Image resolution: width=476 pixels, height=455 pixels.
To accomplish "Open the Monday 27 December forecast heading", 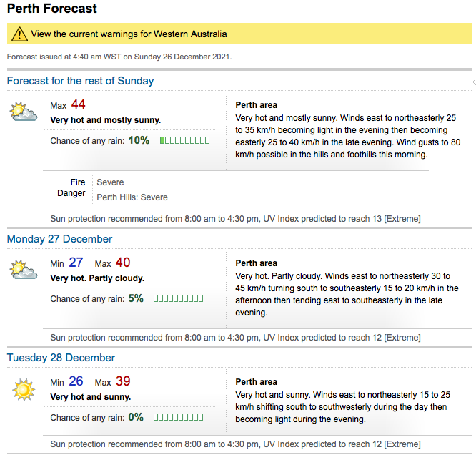I will click(x=59, y=239).
